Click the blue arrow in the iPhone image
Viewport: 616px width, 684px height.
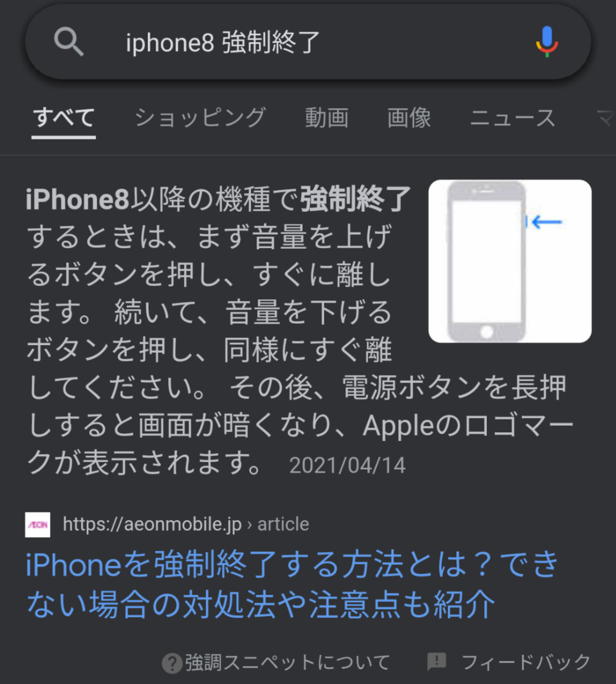point(546,222)
